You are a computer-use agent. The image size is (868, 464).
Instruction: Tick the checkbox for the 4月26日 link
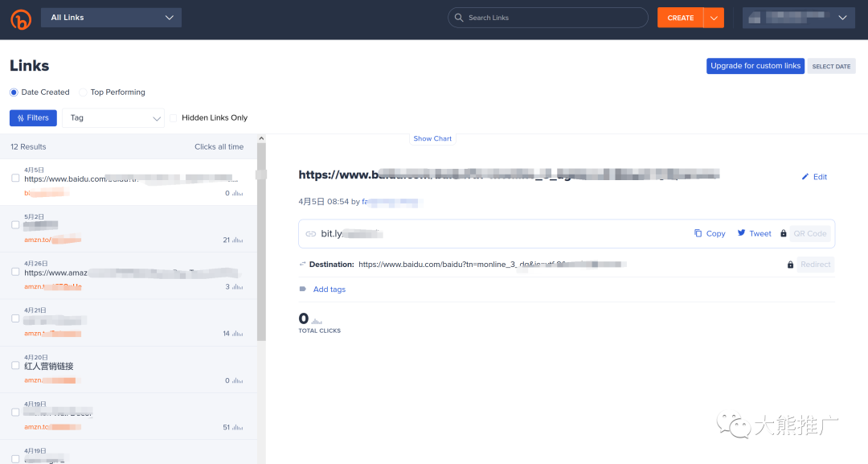[x=15, y=272]
